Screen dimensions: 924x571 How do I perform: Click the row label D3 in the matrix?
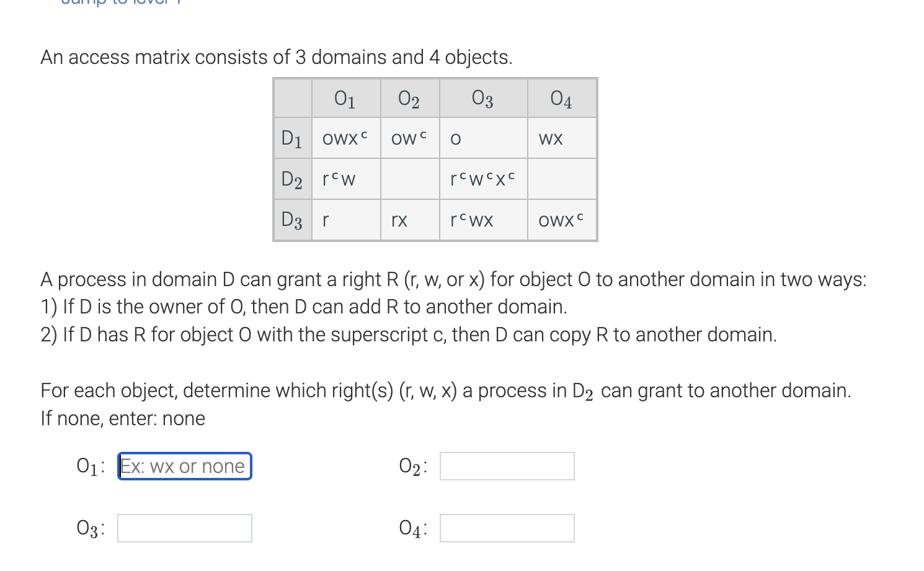pos(291,220)
